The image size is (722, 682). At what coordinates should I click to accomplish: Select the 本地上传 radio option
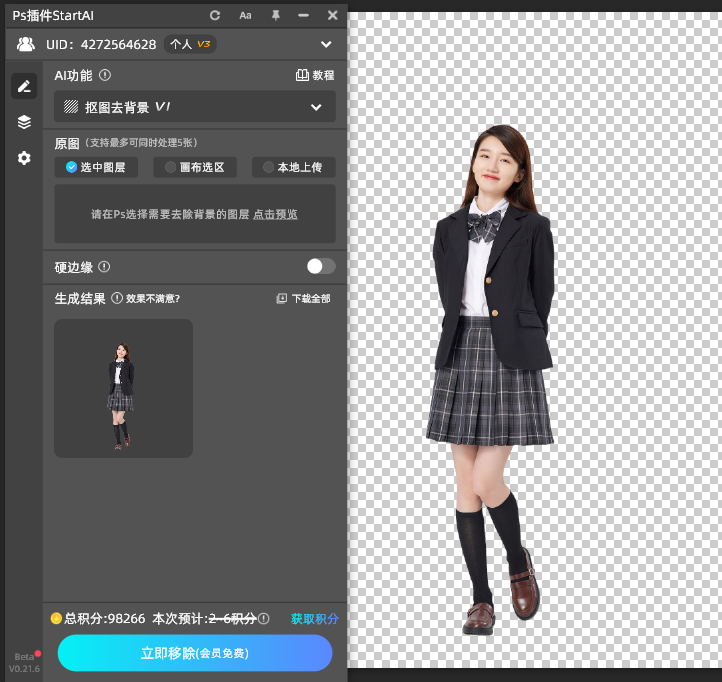(x=293, y=168)
